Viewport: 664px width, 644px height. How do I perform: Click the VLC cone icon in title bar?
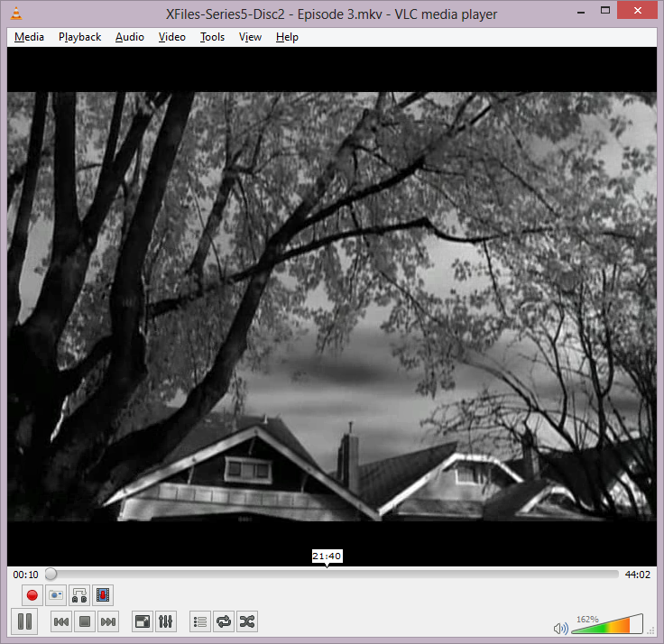tap(16, 14)
